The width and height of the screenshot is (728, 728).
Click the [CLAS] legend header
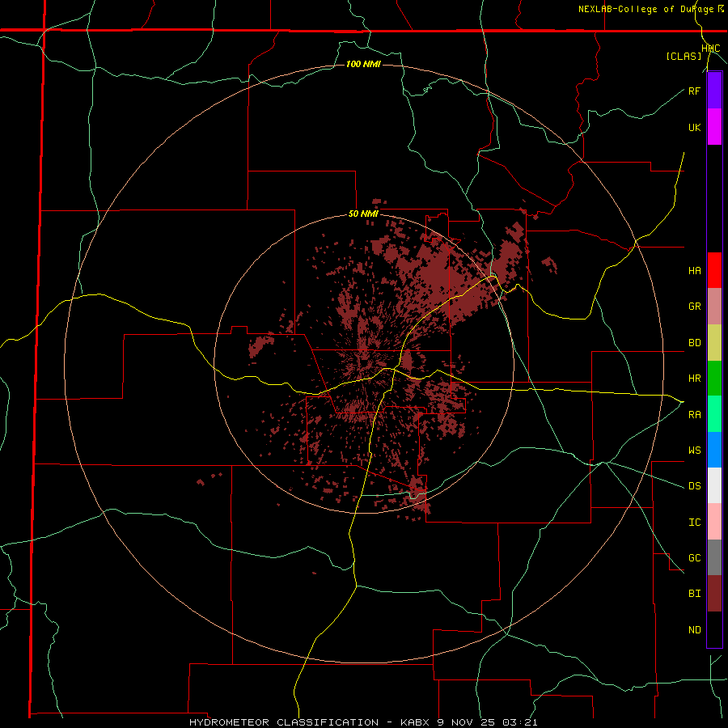pyautogui.click(x=684, y=57)
